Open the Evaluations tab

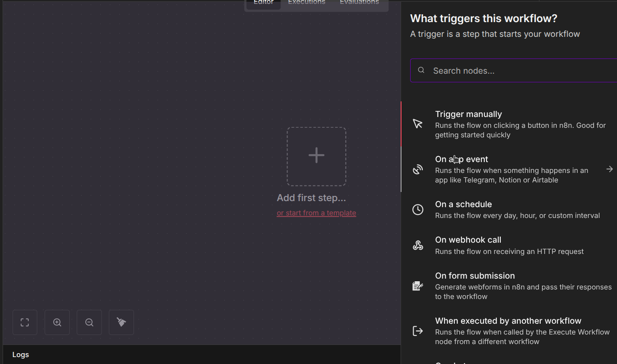(x=359, y=3)
